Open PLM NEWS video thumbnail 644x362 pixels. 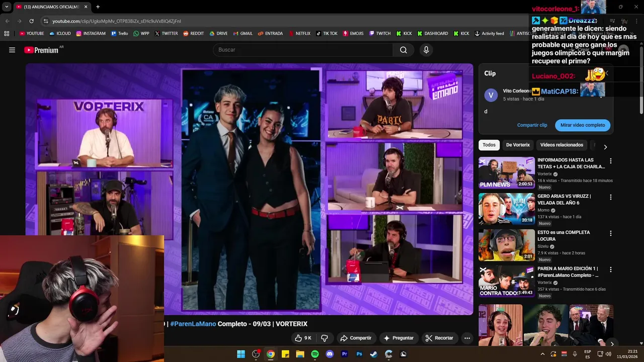click(x=507, y=172)
